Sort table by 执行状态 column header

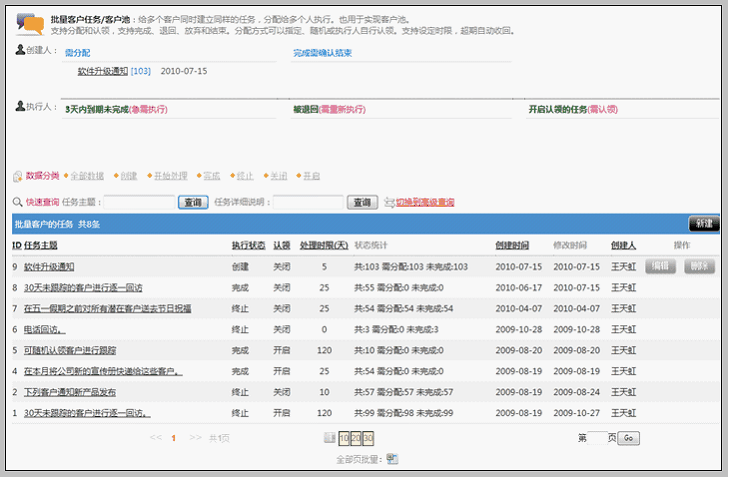248,245
